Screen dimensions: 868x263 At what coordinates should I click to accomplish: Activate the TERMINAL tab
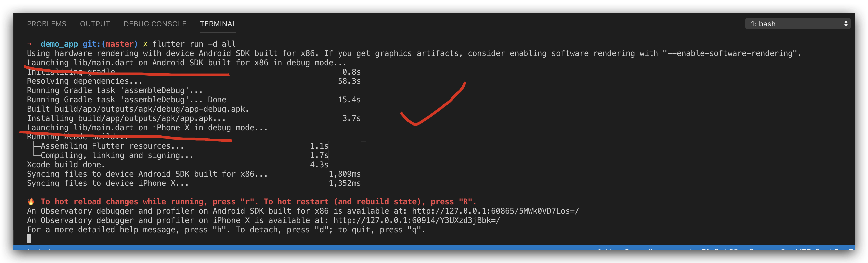click(x=218, y=24)
